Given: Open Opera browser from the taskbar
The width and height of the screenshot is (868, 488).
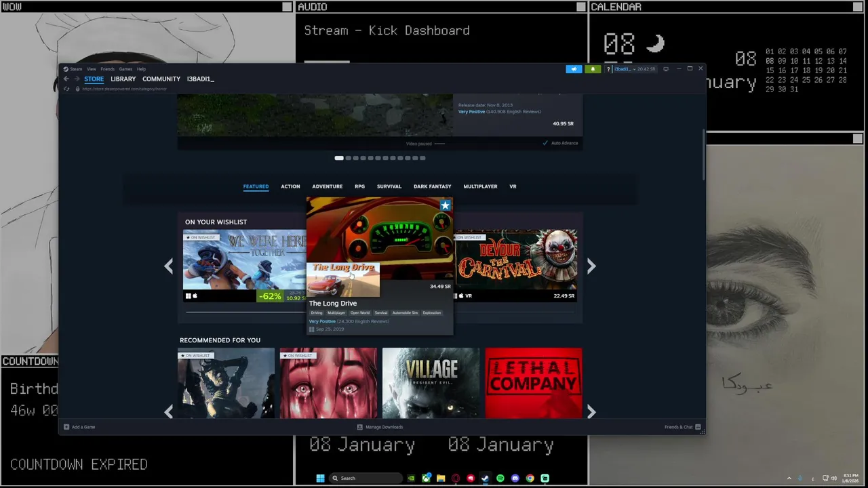Looking at the screenshot, I should click(456, 478).
